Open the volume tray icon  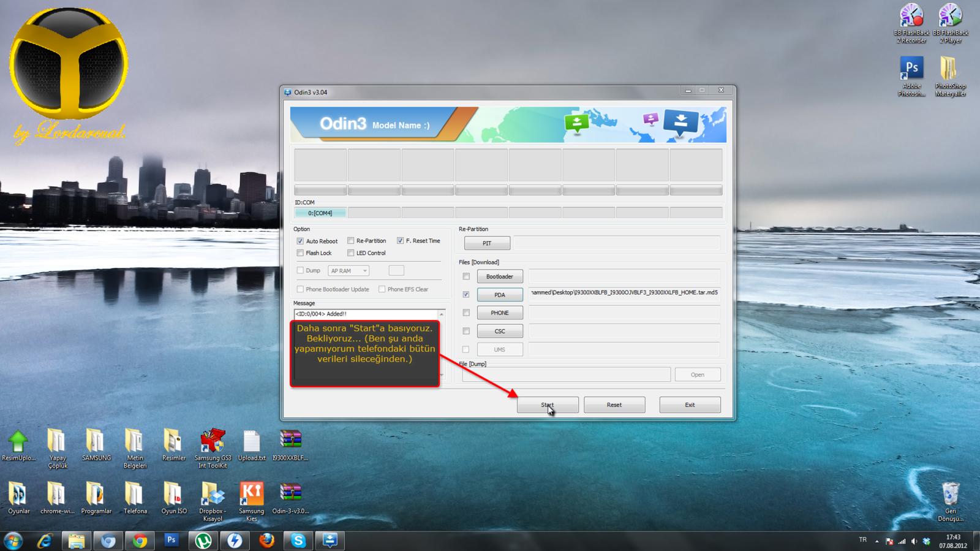point(914,541)
